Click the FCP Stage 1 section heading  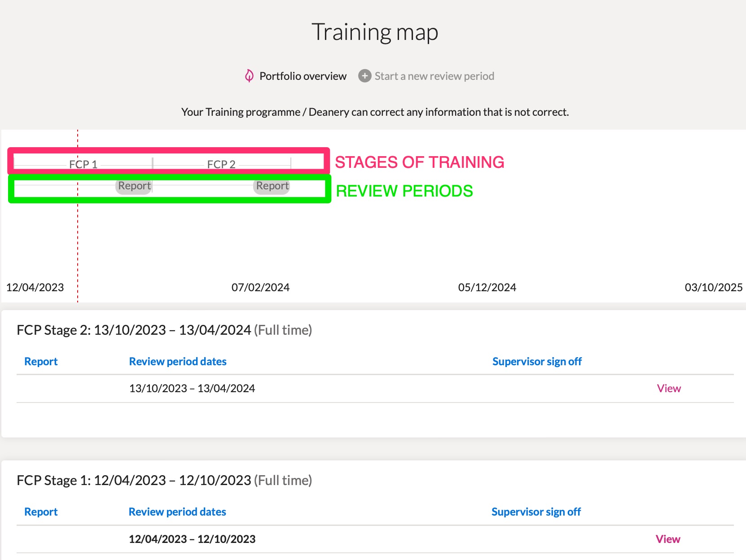(x=164, y=480)
